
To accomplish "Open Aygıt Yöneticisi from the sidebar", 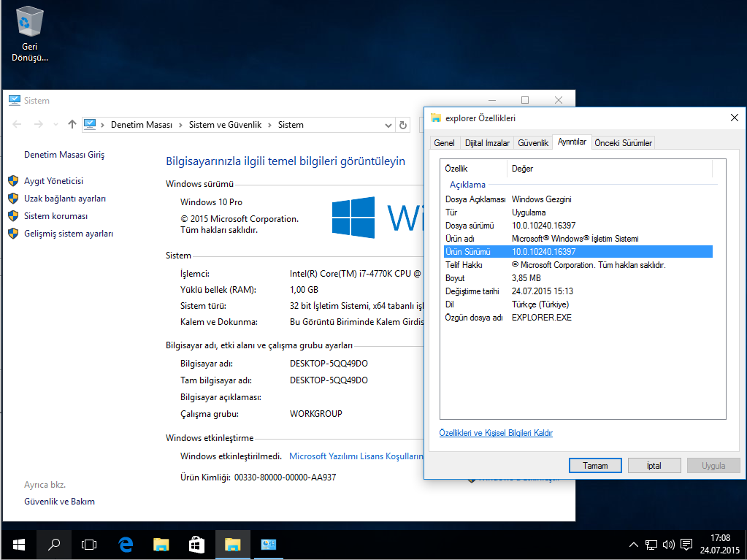I will [x=53, y=181].
